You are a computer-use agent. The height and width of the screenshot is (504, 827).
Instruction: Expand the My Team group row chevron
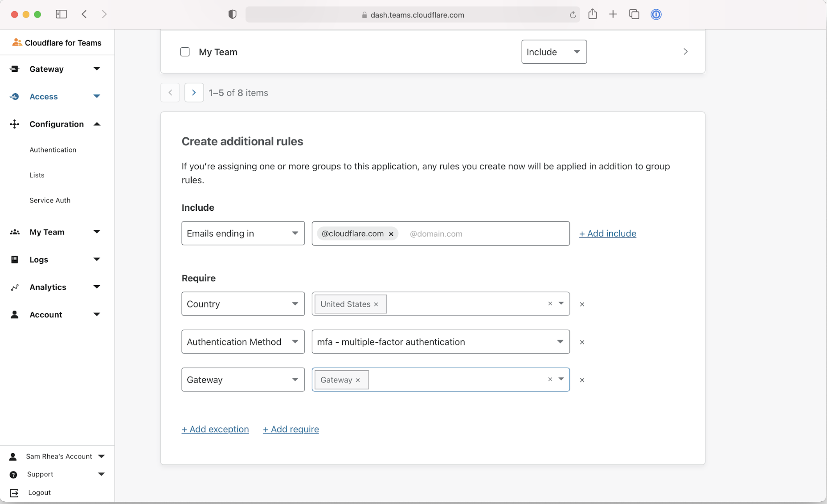[685, 52]
